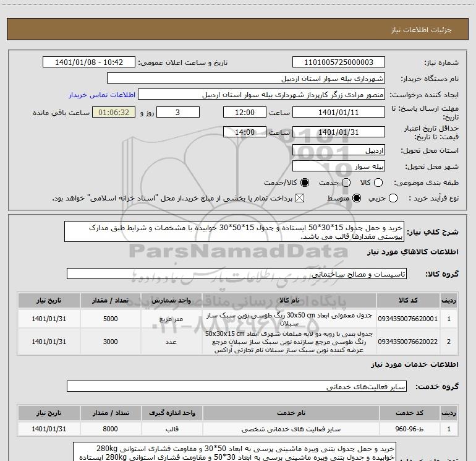476x461 pixels.
Task: Click goods code 0934350076620001
Action: [408, 319]
